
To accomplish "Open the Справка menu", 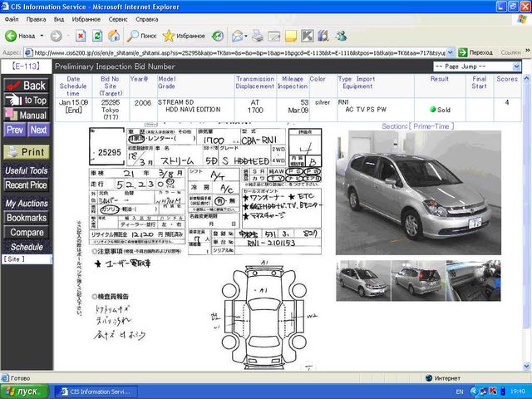I will point(147,19).
